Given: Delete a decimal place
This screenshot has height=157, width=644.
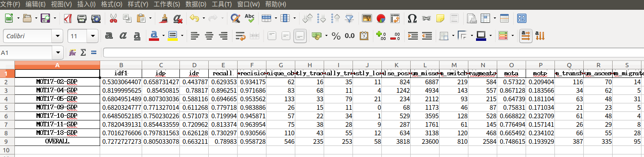Looking at the screenshot, I should (x=395, y=36).
